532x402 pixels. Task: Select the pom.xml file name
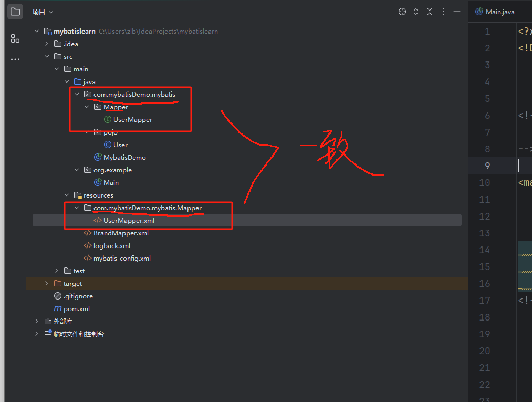click(x=77, y=308)
